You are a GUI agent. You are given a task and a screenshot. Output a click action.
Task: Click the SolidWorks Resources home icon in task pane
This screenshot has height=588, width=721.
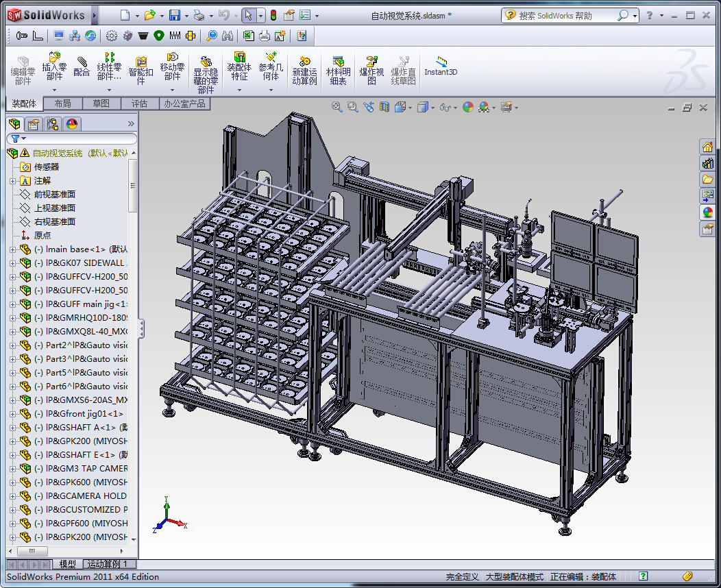tap(708, 147)
